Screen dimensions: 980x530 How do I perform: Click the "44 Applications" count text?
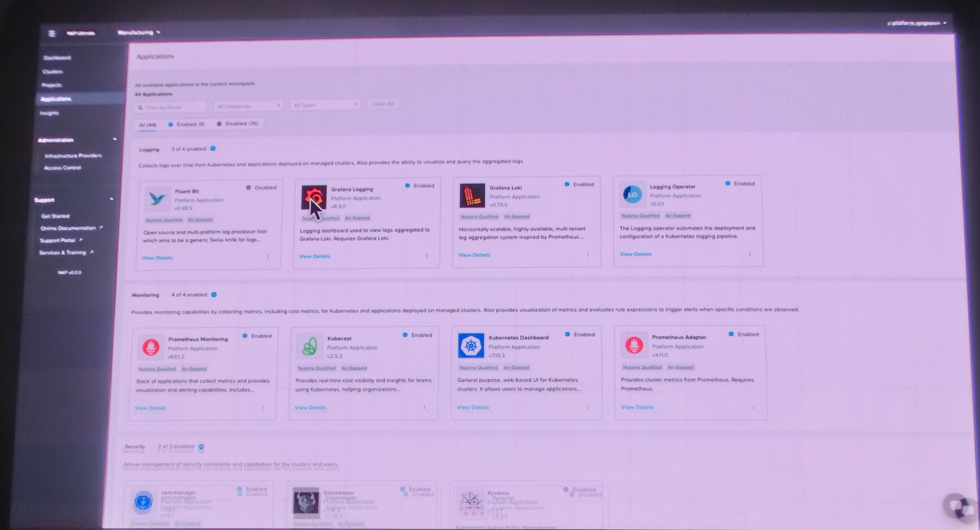153,94
